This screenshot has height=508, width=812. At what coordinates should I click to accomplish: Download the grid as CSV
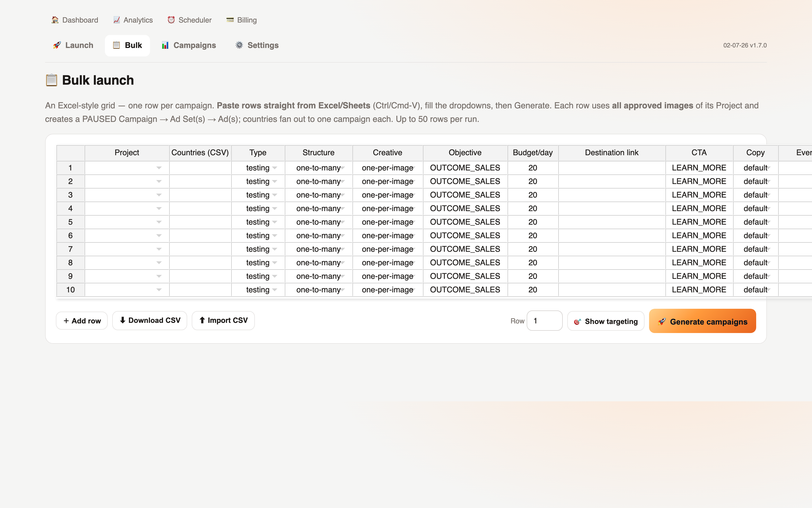point(150,321)
